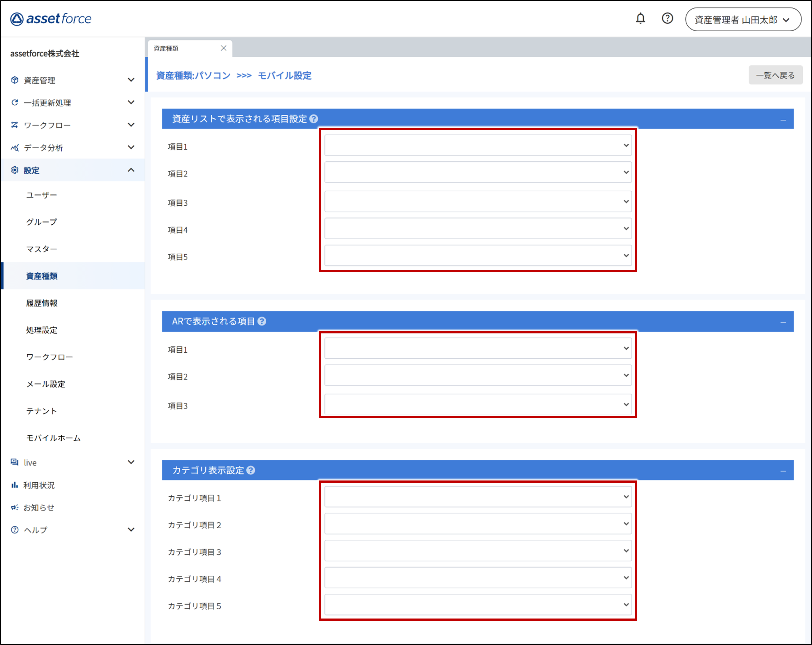Viewport: 812px width, 645px height.
Task: Click help icon beside カテゴリ表示設定
Action: click(x=251, y=470)
